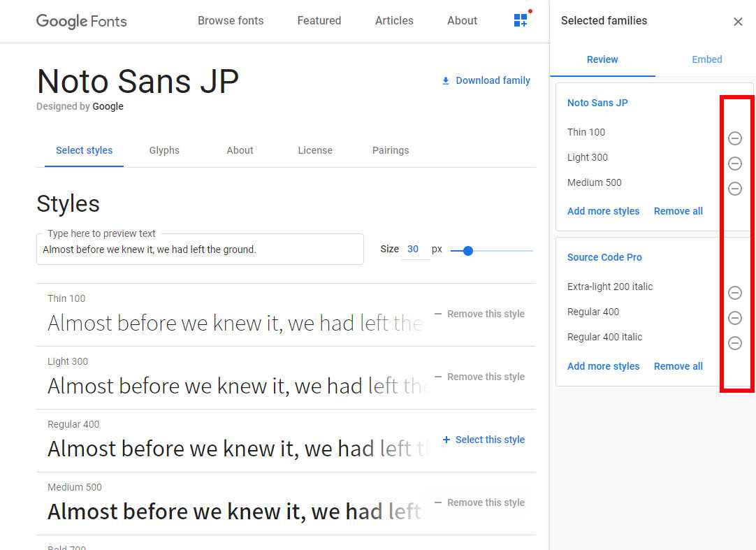Viewport: 756px width, 550px height.
Task: Close the Selected families panel
Action: (x=738, y=22)
